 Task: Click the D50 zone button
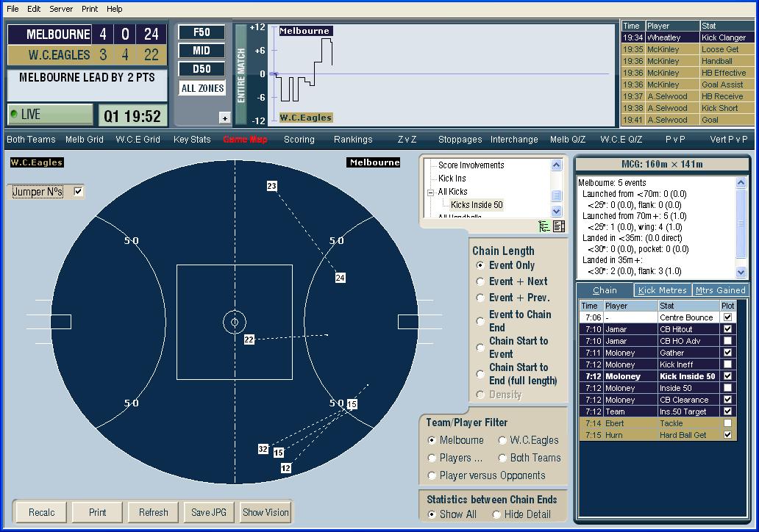tap(202, 69)
